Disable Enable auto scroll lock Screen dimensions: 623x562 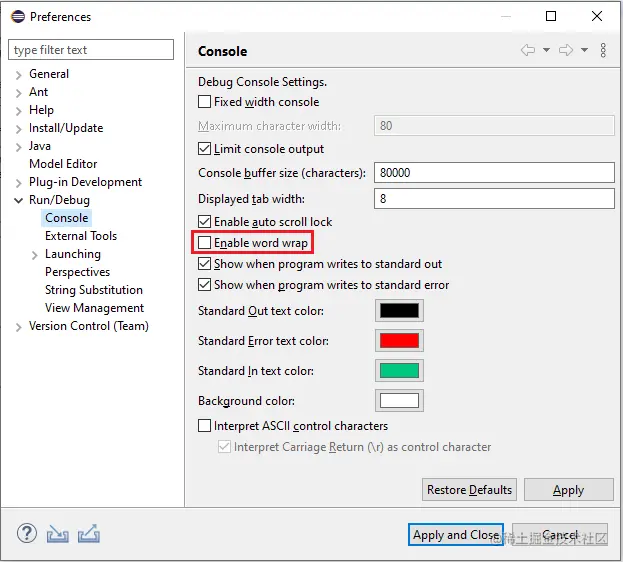[204, 221]
